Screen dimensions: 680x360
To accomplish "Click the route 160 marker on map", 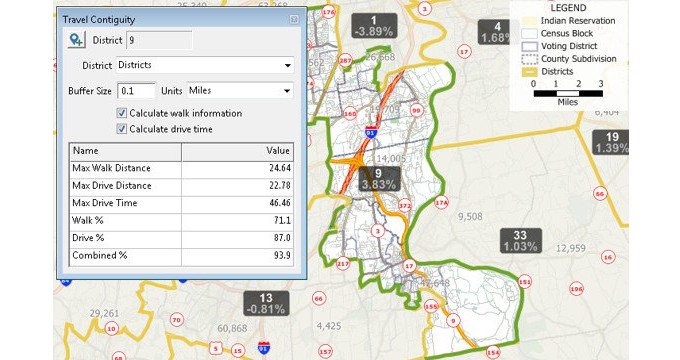I will pyautogui.click(x=350, y=115).
